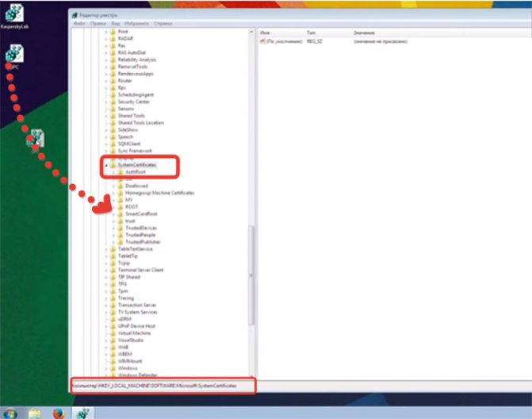
Task: Click the Shared Tools folder icon
Action: pos(113,116)
